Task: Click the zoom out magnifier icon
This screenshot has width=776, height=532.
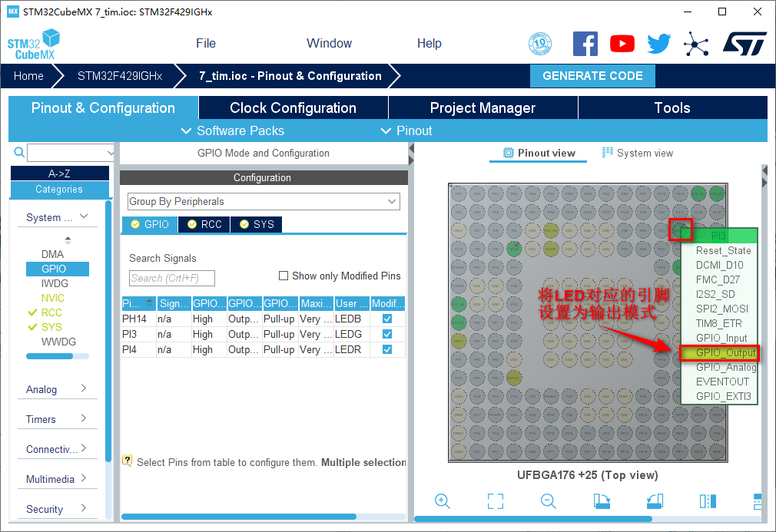Action: click(548, 501)
